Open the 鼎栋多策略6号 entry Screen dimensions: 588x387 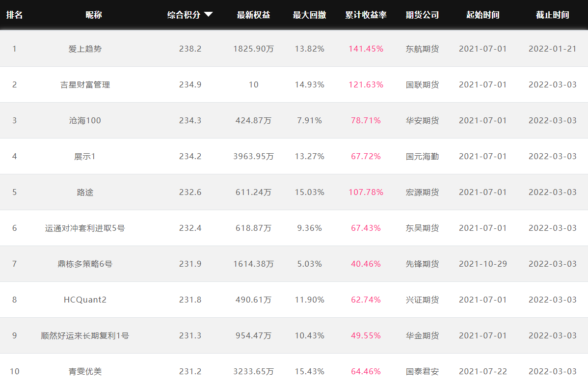click(x=85, y=264)
